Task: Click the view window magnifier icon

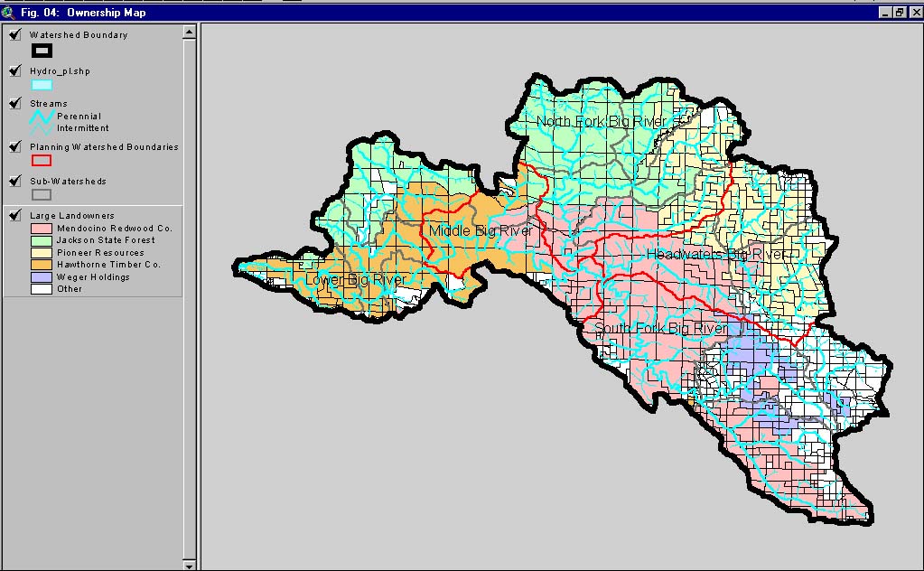Action: point(8,13)
